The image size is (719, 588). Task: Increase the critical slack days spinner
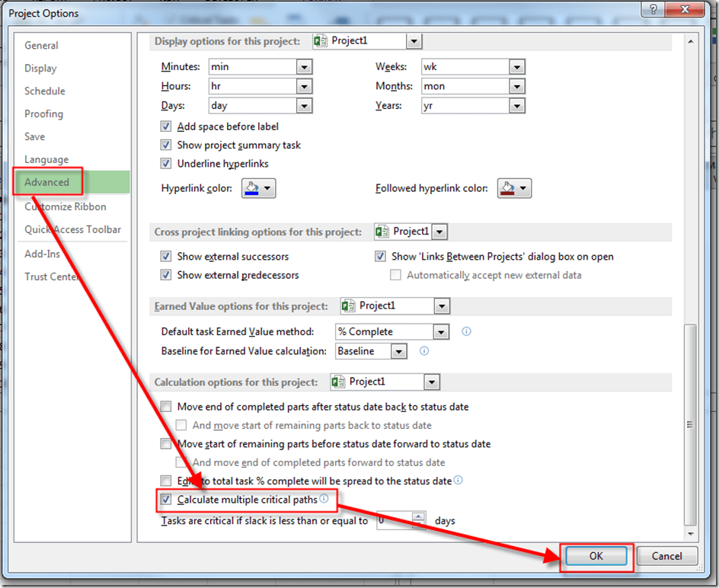tap(418, 516)
